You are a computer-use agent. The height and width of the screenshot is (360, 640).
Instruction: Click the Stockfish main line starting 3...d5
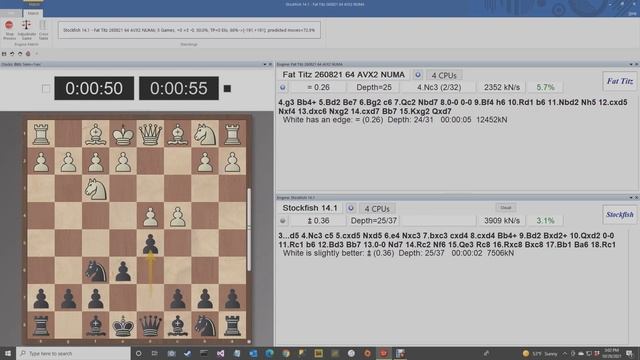[x=447, y=240]
